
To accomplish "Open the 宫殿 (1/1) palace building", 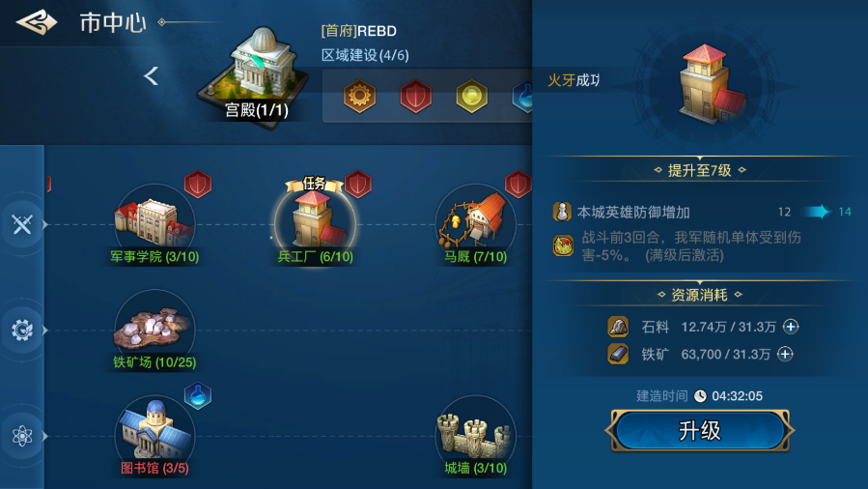I will point(255,74).
